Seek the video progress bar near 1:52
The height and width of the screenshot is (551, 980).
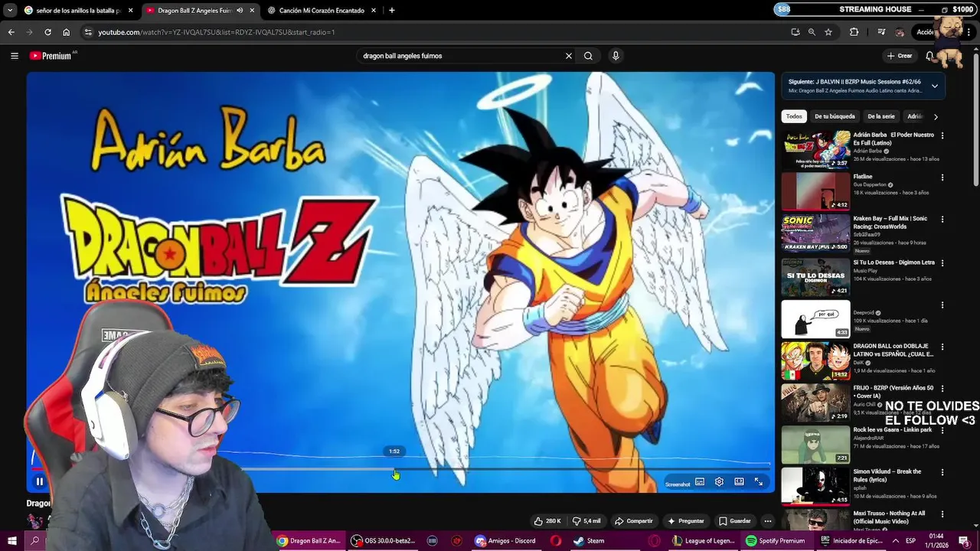[x=394, y=469]
